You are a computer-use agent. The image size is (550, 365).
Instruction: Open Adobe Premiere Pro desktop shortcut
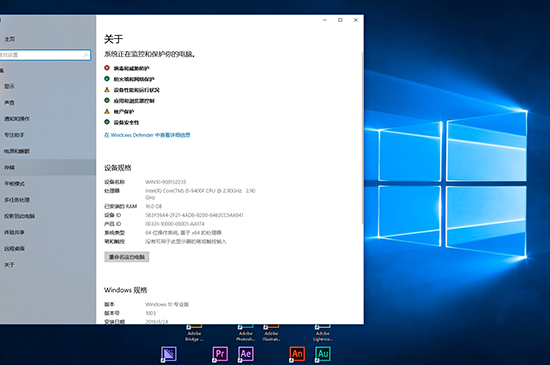[220, 354]
